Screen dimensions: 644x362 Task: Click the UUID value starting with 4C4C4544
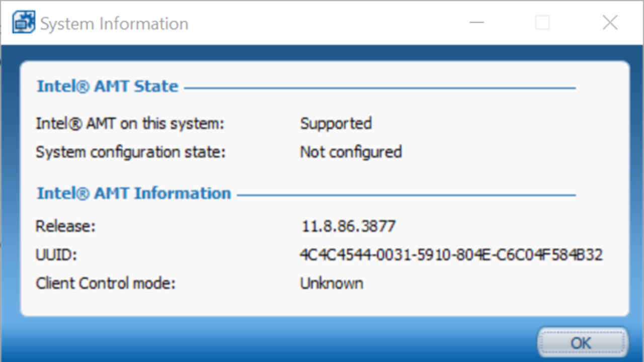coord(451,255)
